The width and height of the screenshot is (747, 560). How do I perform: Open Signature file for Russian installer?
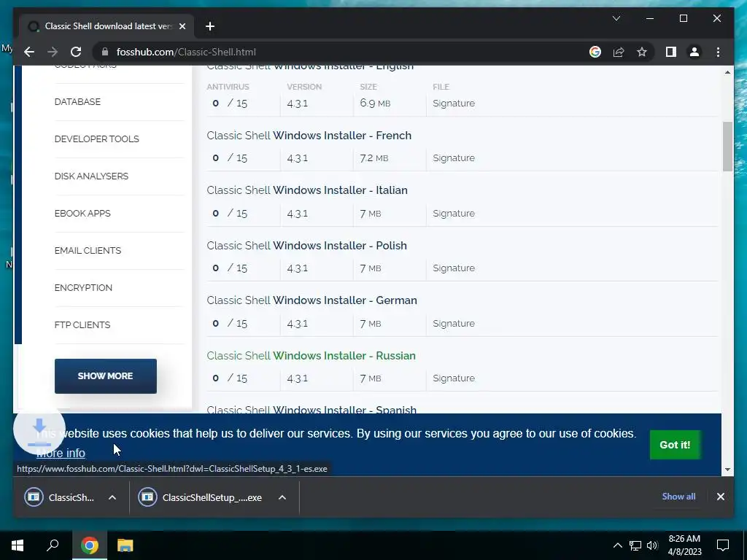pyautogui.click(x=454, y=378)
